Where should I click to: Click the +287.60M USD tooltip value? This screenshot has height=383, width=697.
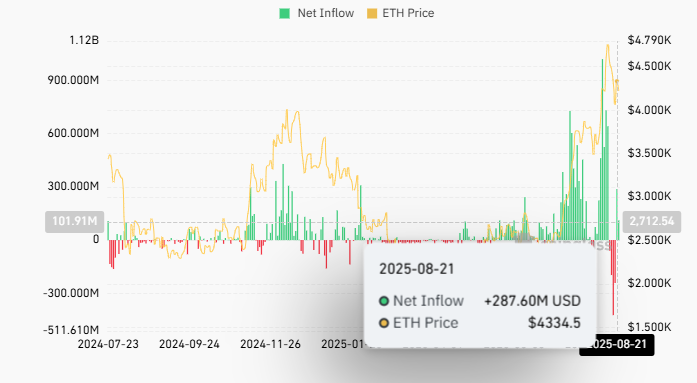pos(533,301)
